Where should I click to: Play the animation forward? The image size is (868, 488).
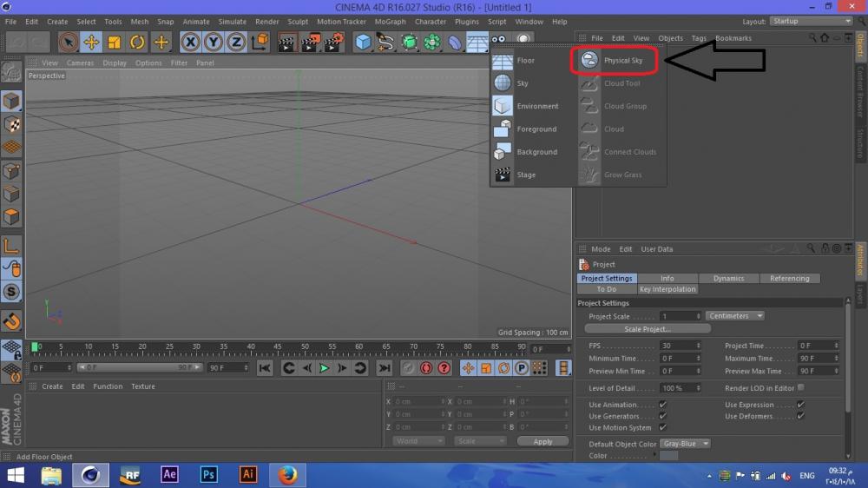(x=325, y=368)
